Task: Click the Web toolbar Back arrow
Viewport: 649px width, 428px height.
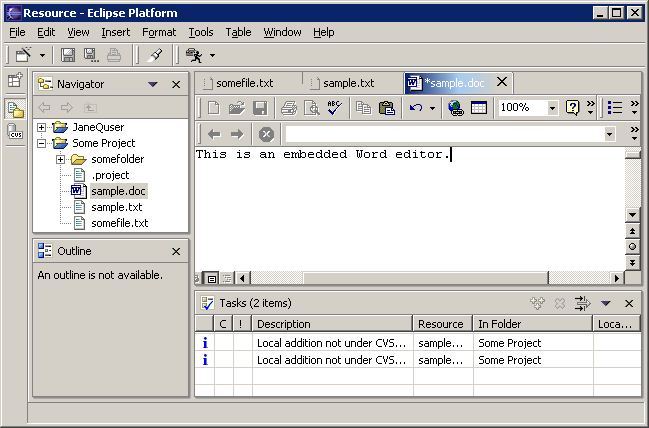Action: pos(214,134)
